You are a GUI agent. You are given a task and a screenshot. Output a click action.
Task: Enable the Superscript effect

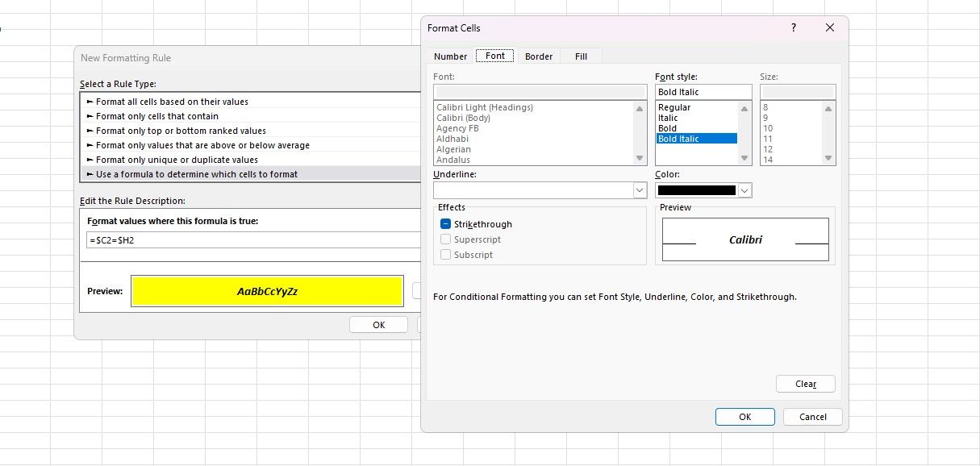click(446, 239)
